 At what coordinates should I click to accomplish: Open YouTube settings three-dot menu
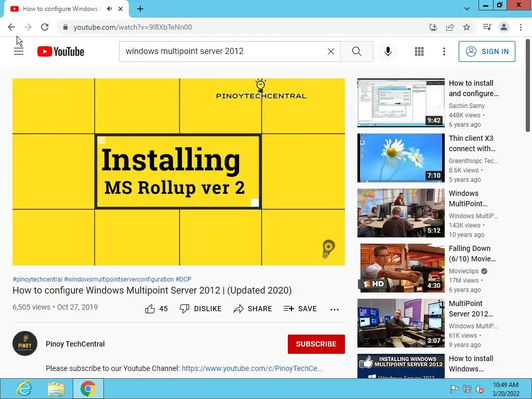[x=444, y=51]
